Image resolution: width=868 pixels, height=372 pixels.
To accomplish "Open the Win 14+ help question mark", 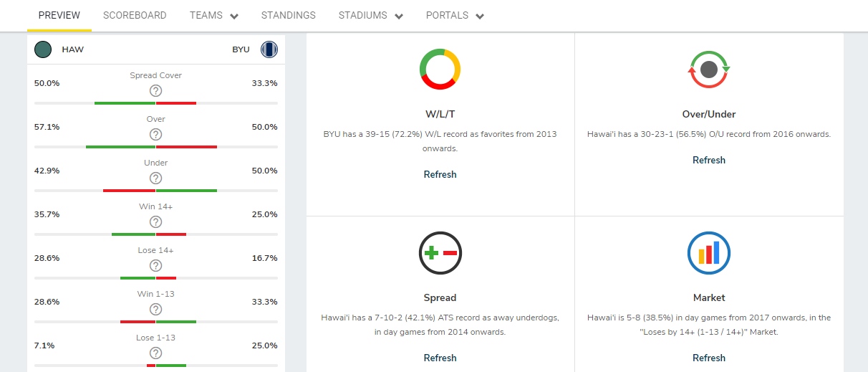I will (155, 221).
